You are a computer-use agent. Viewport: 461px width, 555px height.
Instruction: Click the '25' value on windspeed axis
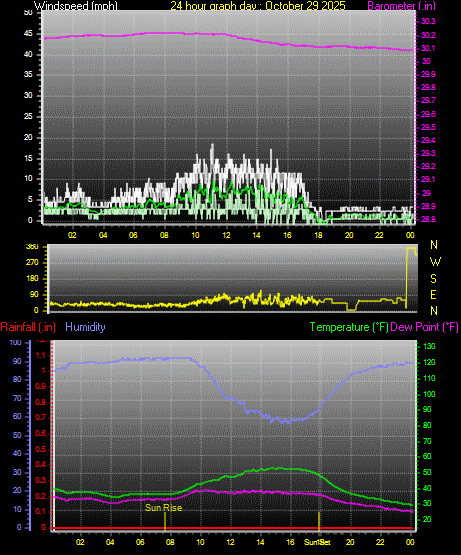click(x=28, y=116)
